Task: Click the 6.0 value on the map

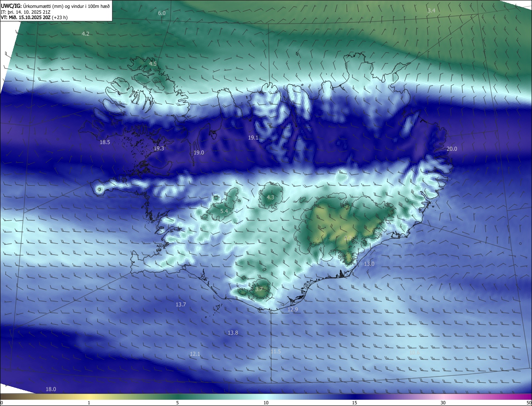Action: (162, 13)
